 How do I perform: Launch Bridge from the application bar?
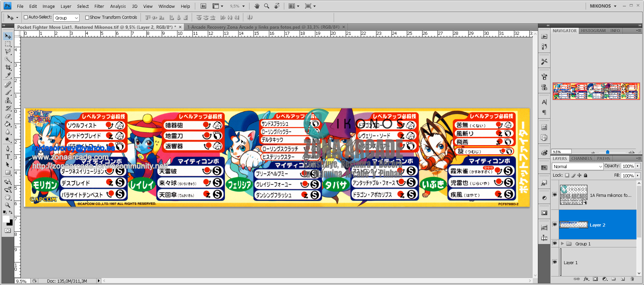click(203, 6)
